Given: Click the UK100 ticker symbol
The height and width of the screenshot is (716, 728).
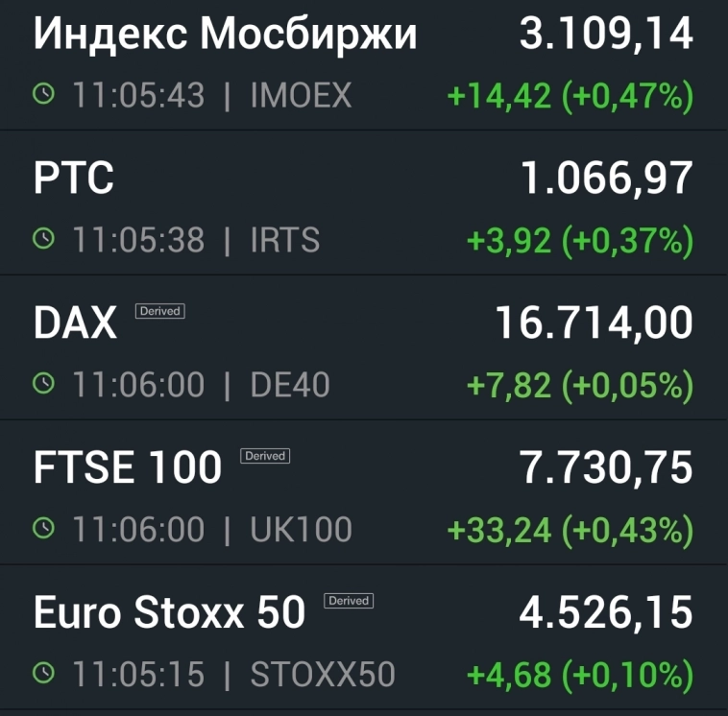Looking at the screenshot, I should click(x=301, y=530).
